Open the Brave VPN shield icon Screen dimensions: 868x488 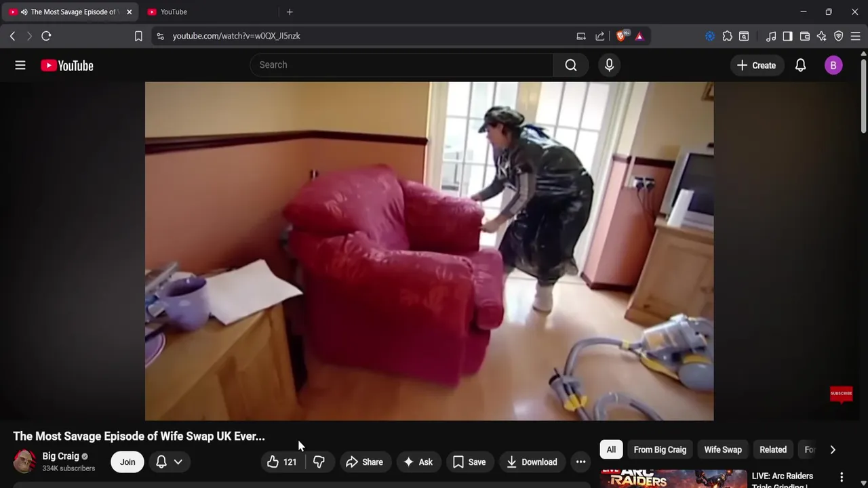pyautogui.click(x=838, y=36)
